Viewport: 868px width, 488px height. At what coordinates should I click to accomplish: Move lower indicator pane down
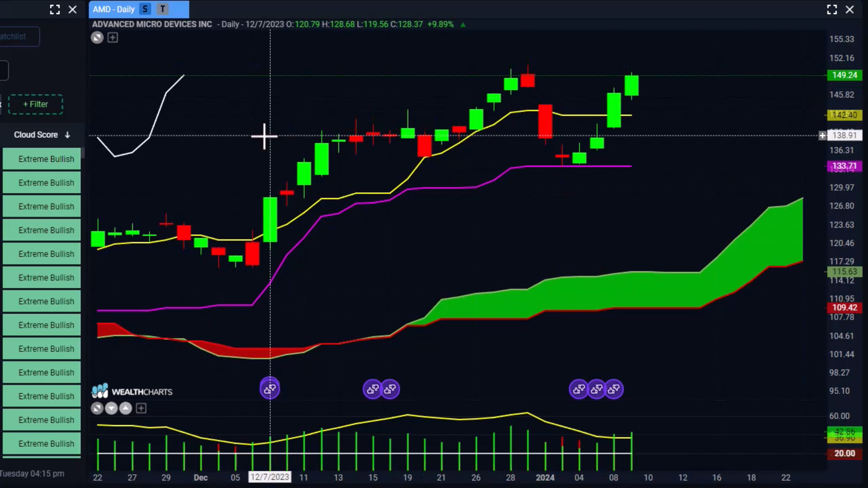[111, 408]
